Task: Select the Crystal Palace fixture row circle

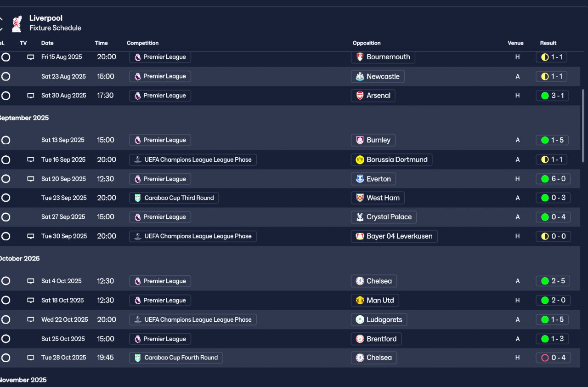Action: tap(6, 217)
